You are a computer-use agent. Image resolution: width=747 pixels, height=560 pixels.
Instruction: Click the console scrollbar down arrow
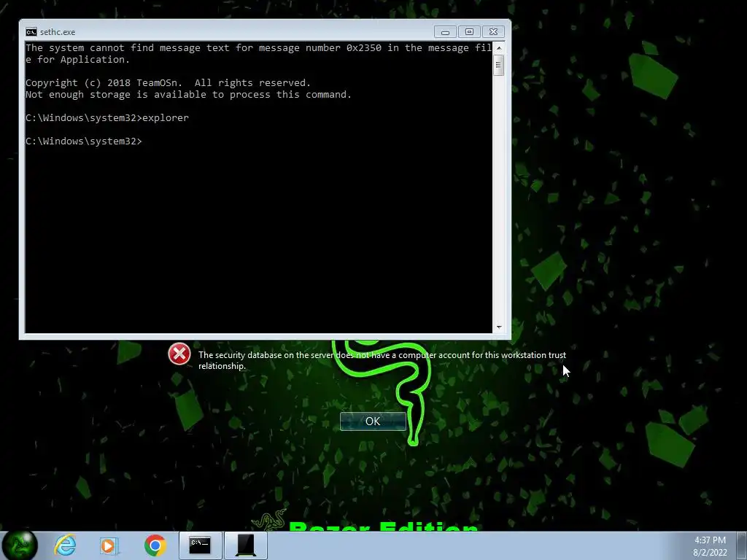tap(499, 327)
